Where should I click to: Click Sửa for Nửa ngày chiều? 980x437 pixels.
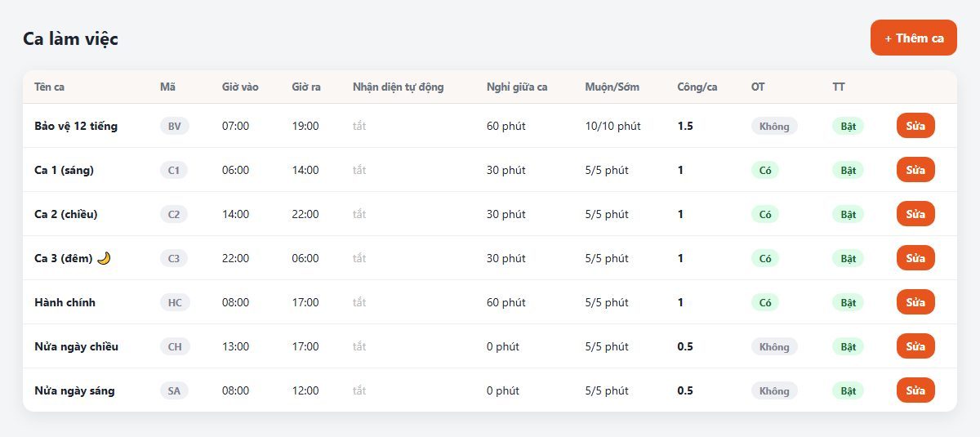point(915,346)
